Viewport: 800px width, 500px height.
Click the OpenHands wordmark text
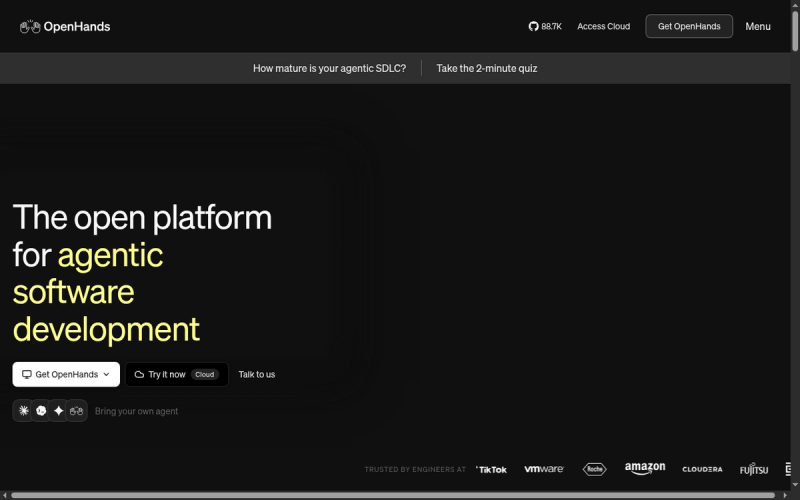77,27
